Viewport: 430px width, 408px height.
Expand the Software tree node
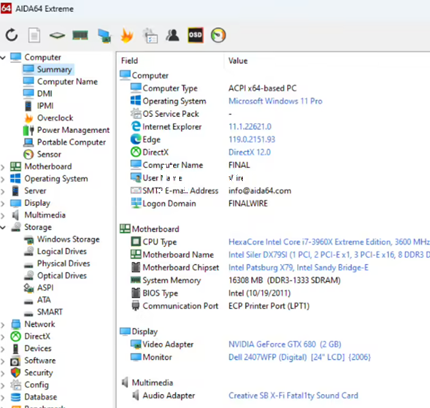pyautogui.click(x=3, y=361)
